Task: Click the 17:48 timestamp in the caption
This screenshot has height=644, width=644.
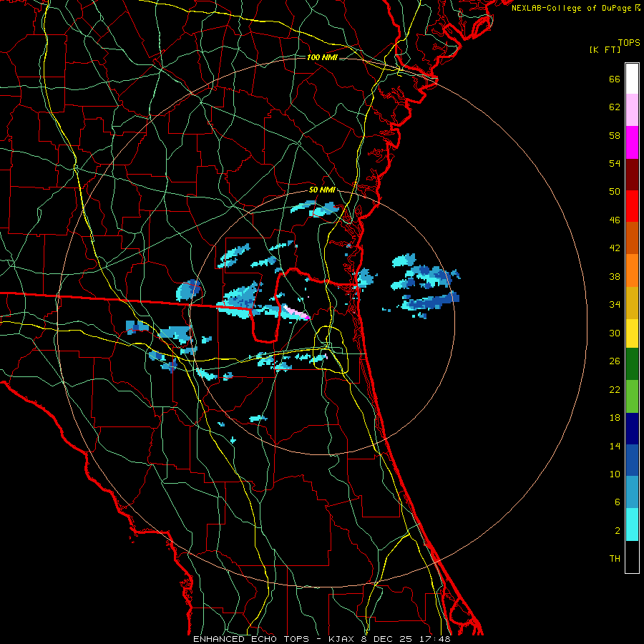Action: point(435,639)
